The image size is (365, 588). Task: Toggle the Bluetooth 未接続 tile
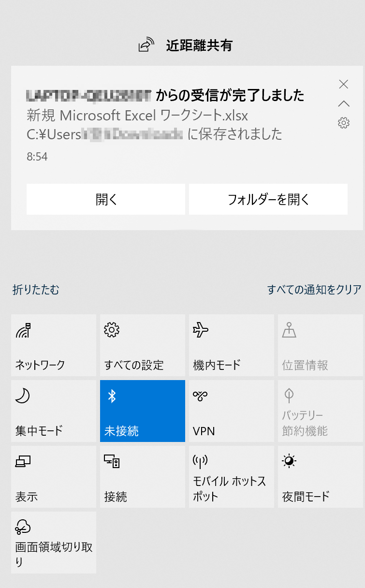pyautogui.click(x=143, y=411)
